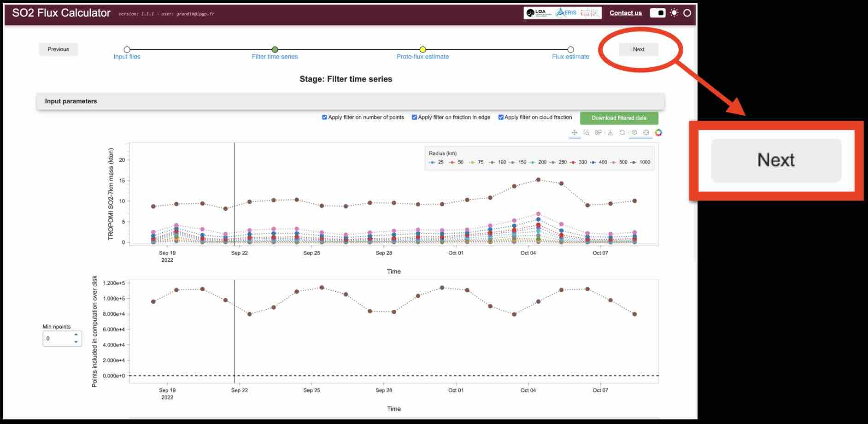Image resolution: width=868 pixels, height=424 pixels.
Task: Activate the Box Zoom tool
Action: point(586,133)
